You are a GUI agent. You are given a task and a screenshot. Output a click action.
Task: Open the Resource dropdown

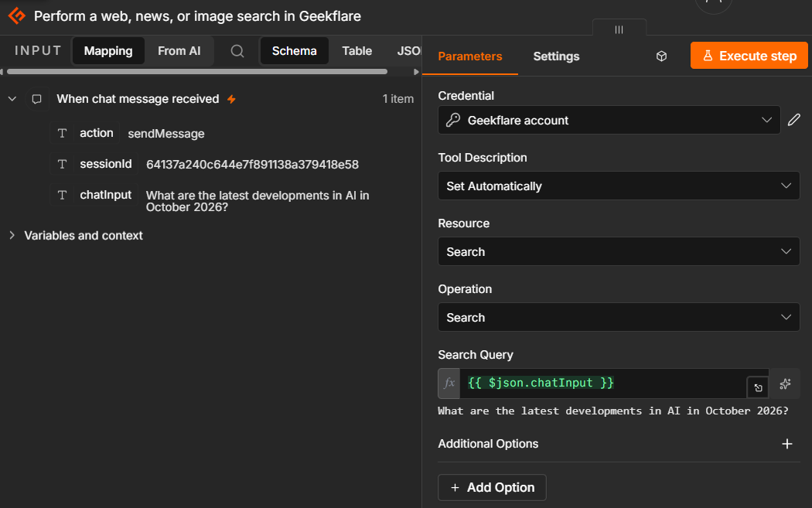point(619,251)
